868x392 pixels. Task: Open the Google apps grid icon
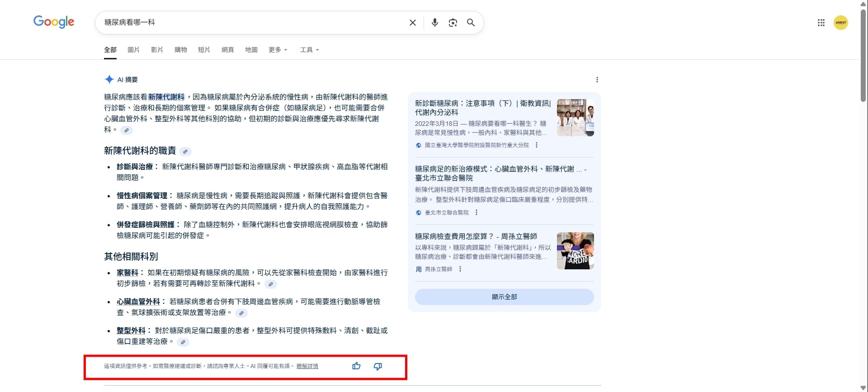pos(821,23)
